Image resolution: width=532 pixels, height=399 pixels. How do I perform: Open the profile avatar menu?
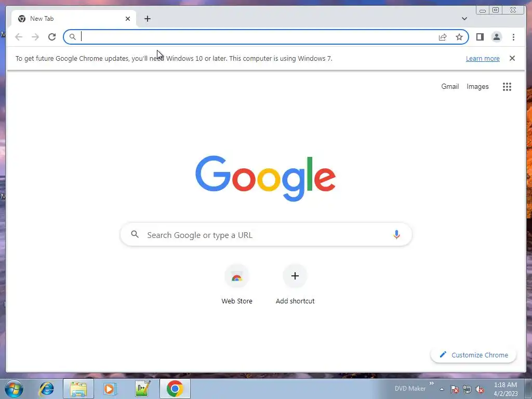tap(496, 37)
